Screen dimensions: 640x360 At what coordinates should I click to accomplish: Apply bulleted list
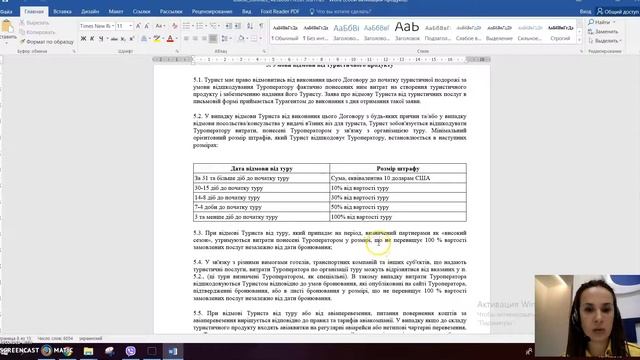(x=187, y=26)
